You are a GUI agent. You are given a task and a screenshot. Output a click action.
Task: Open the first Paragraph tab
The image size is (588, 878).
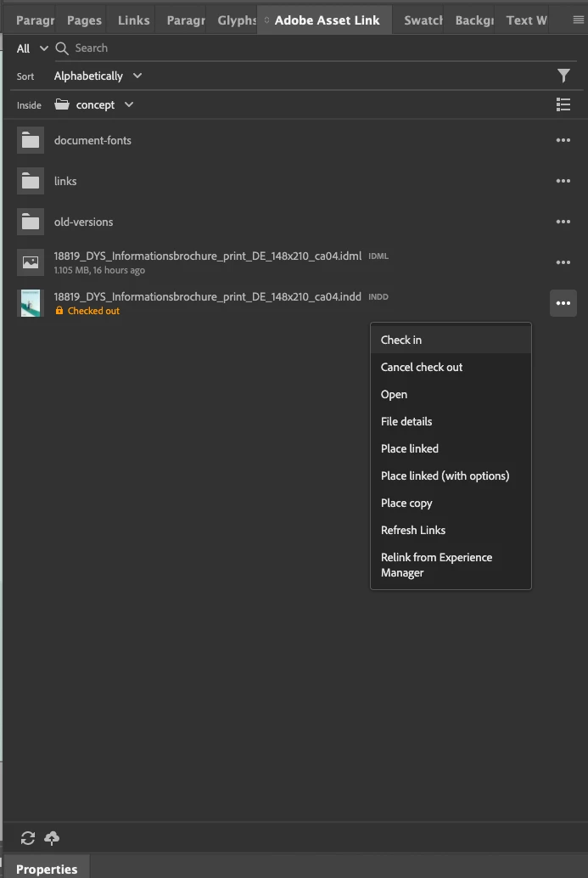(35, 20)
